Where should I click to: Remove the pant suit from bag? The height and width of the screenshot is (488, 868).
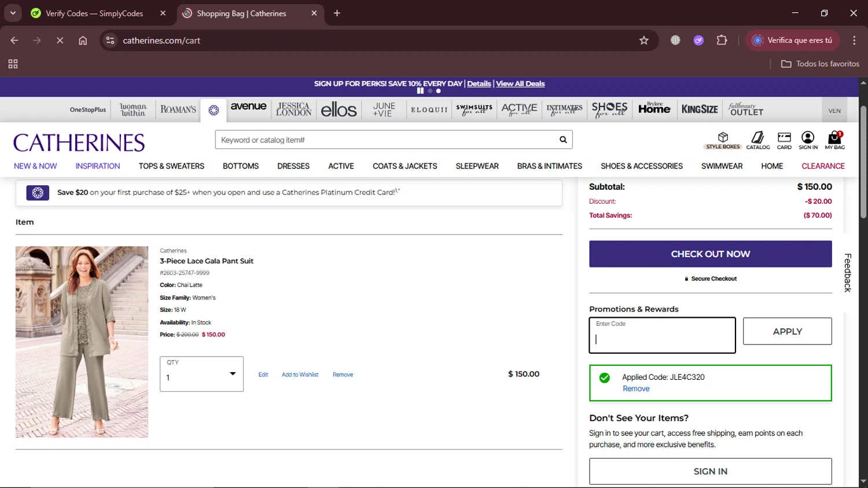tap(343, 375)
